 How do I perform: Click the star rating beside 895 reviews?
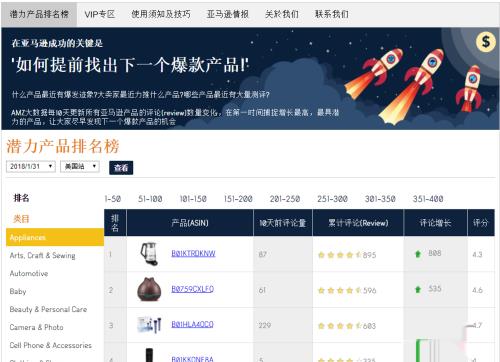pos(339,255)
